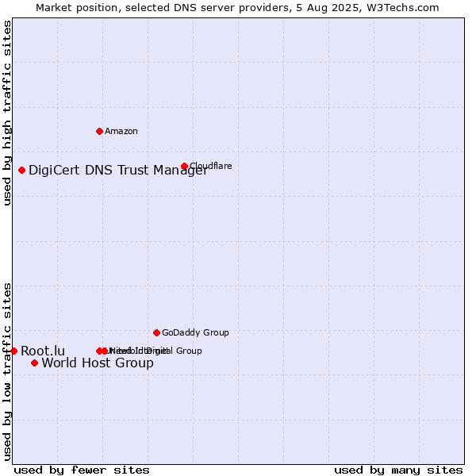Click 'used by low traffic sites' vertical label

tap(7, 372)
